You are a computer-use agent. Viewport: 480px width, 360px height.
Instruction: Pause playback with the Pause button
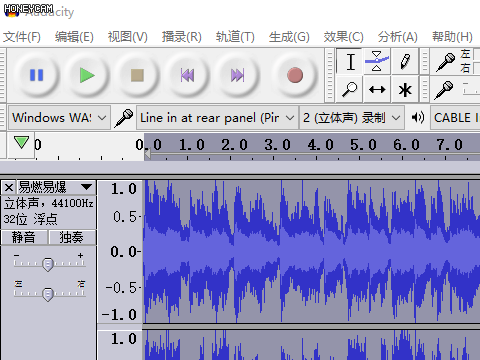(37, 75)
